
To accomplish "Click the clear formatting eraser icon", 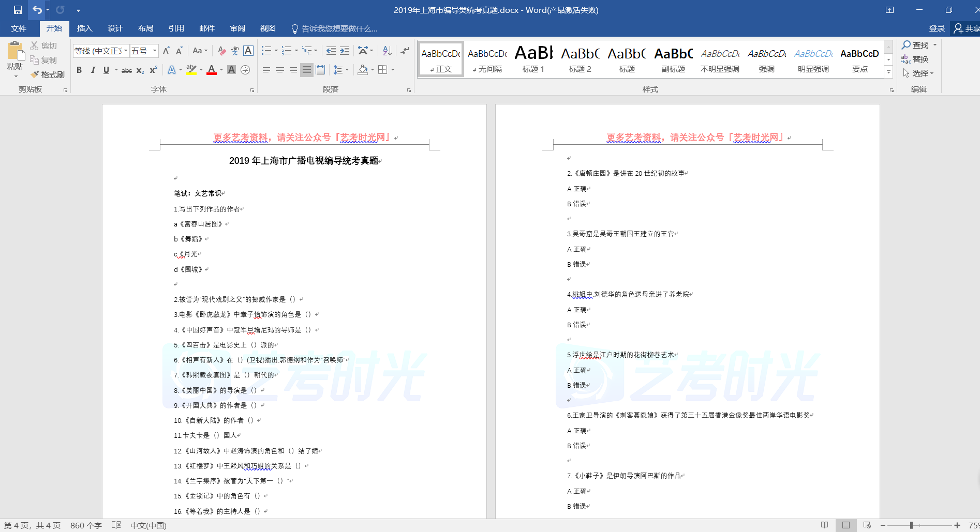I will pos(221,51).
